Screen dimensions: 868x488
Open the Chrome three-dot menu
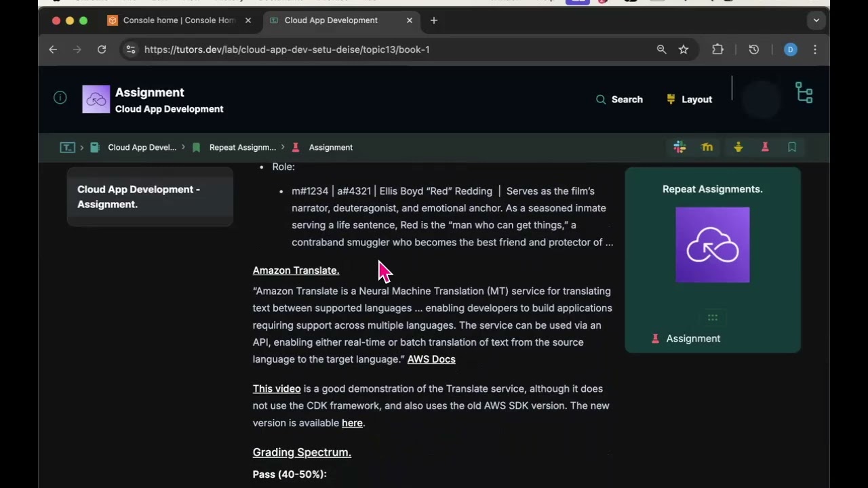pyautogui.click(x=815, y=49)
